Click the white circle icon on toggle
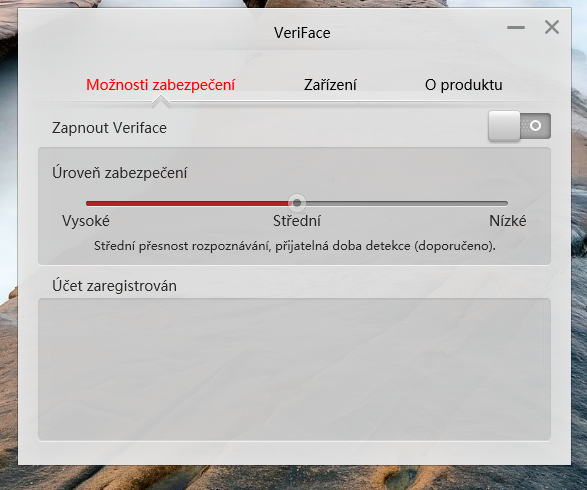Screen dimensions: 587x490 point(536,125)
